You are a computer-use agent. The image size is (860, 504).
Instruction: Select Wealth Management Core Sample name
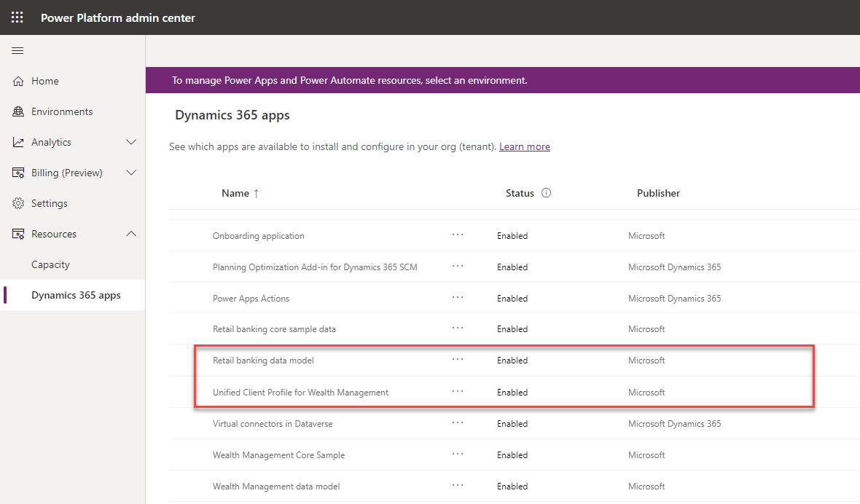278,455
